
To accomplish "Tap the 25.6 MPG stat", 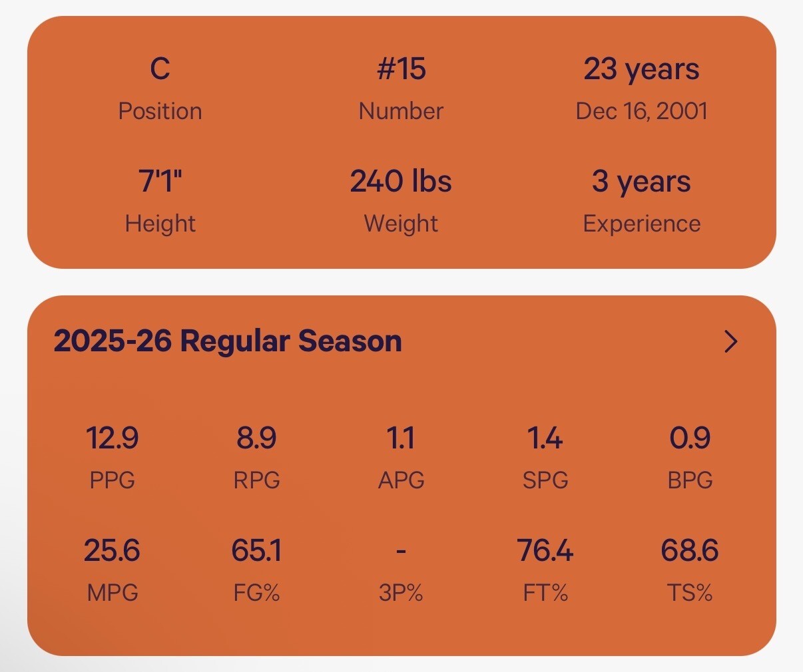I will (112, 570).
